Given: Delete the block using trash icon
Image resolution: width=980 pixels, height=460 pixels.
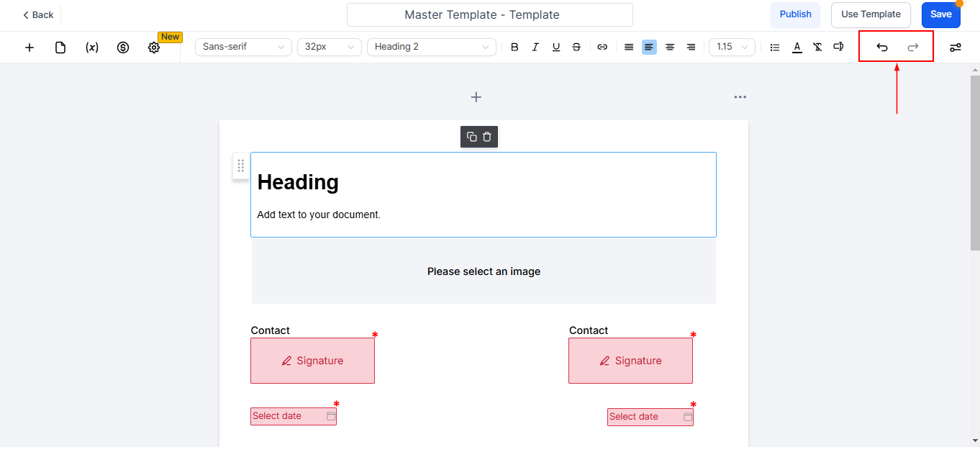Looking at the screenshot, I should [487, 137].
